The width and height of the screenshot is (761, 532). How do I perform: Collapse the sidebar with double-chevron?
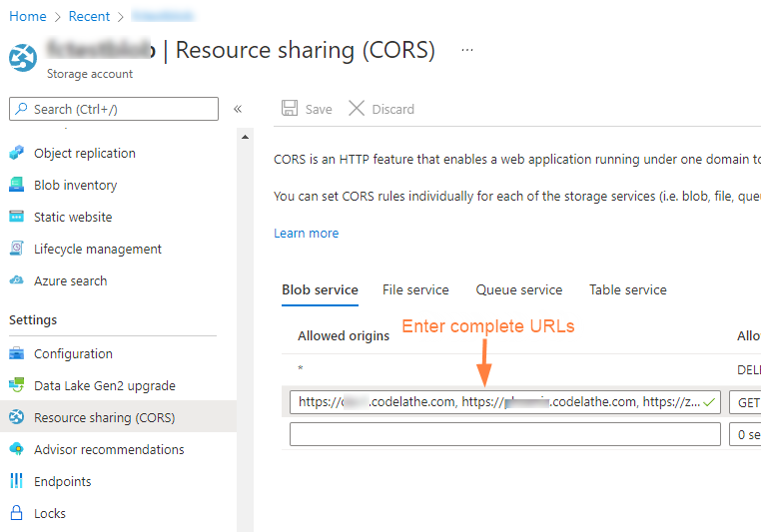238,109
